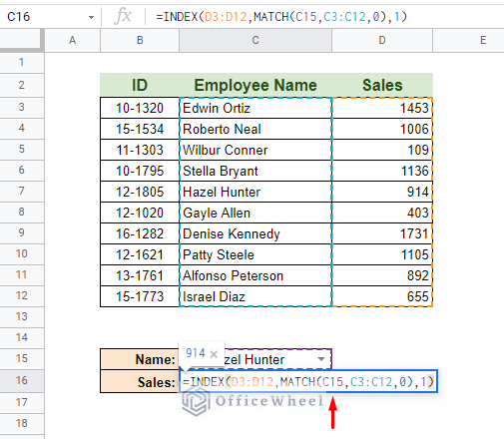Viewport: 504px width, 439px height.
Task: Select row 1 header
Action: [x=22, y=62]
